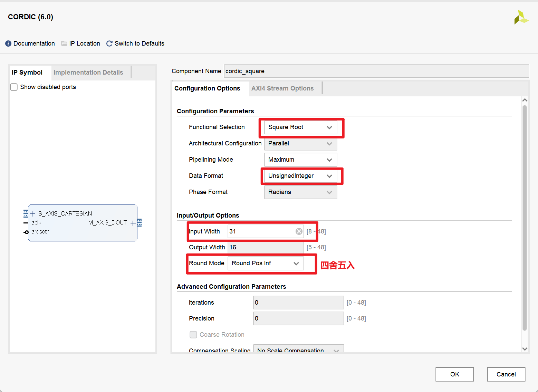Click the Advanced Configuration Parameters heading
Viewport: 538px width, 392px height.
click(231, 287)
